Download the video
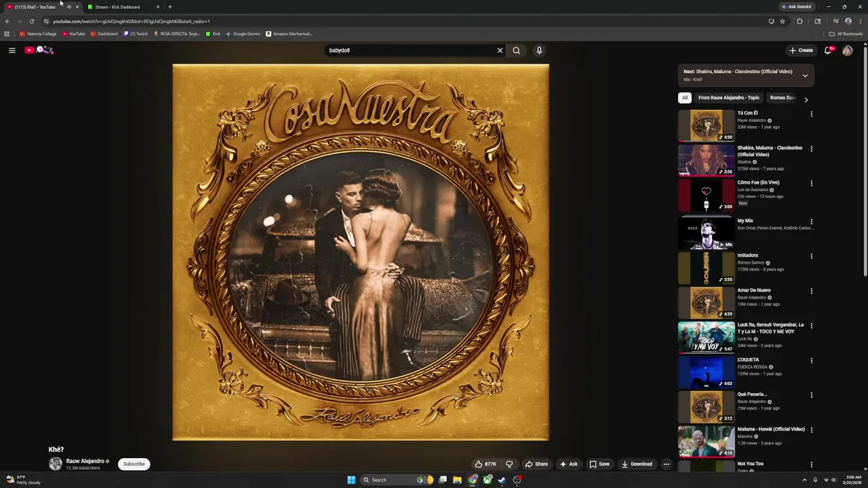Screen dimensions: 868x488 coord(637,464)
